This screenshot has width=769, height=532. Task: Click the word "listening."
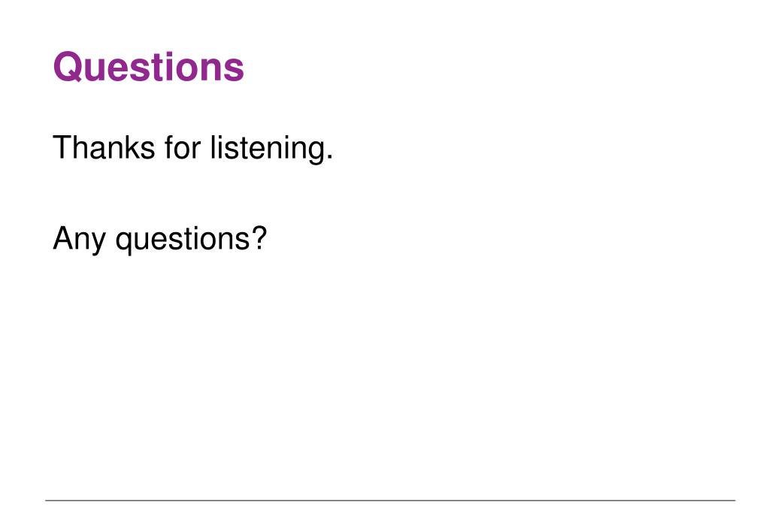pyautogui.click(x=271, y=149)
